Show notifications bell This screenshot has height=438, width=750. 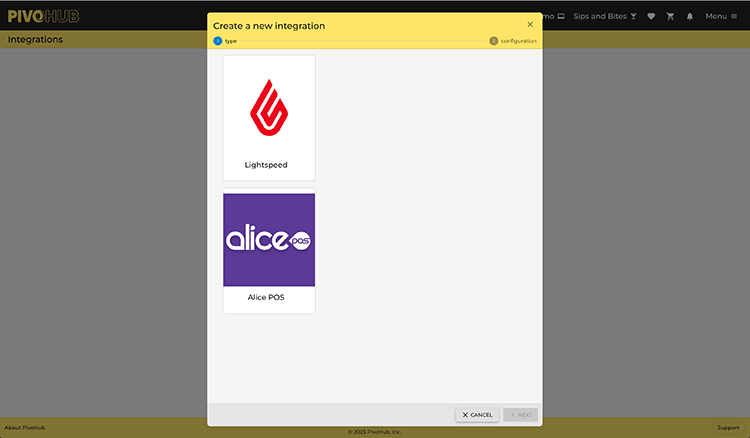[x=689, y=16]
